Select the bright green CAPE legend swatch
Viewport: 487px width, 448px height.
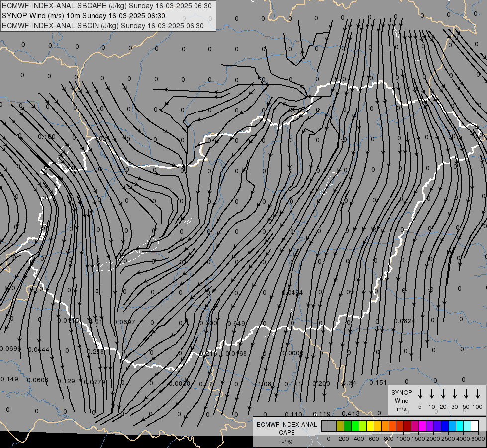click(355, 426)
